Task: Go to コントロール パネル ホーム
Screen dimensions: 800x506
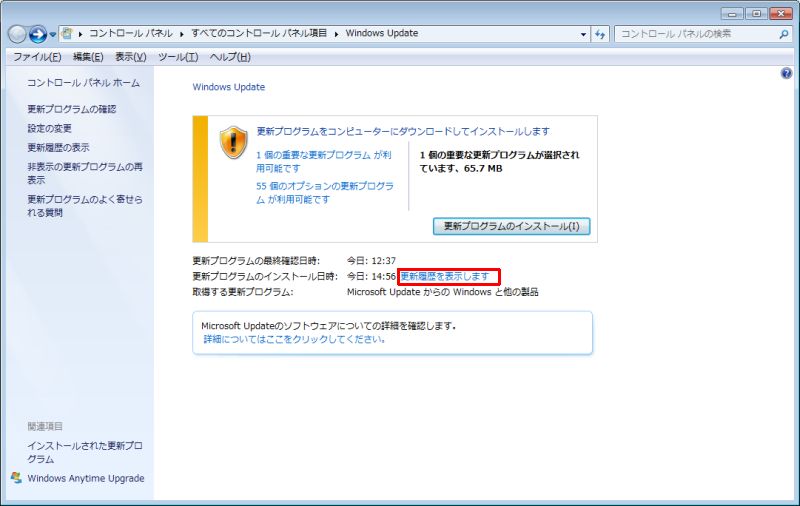Action: 83,83
